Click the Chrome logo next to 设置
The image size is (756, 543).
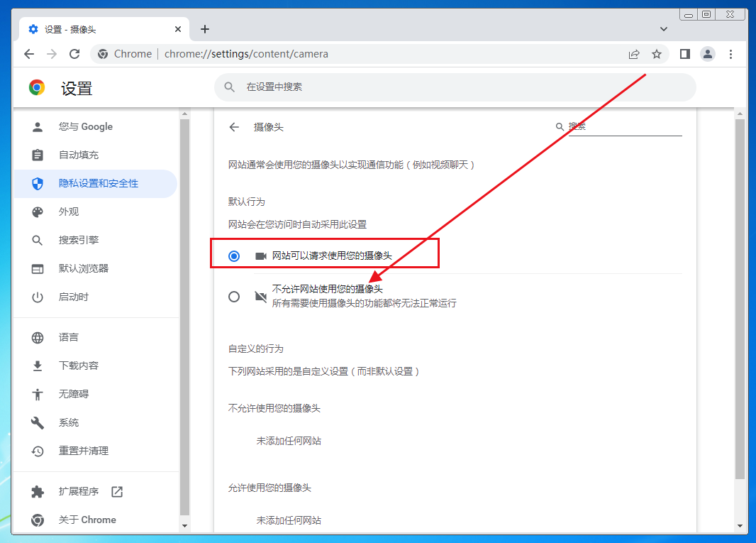click(37, 88)
